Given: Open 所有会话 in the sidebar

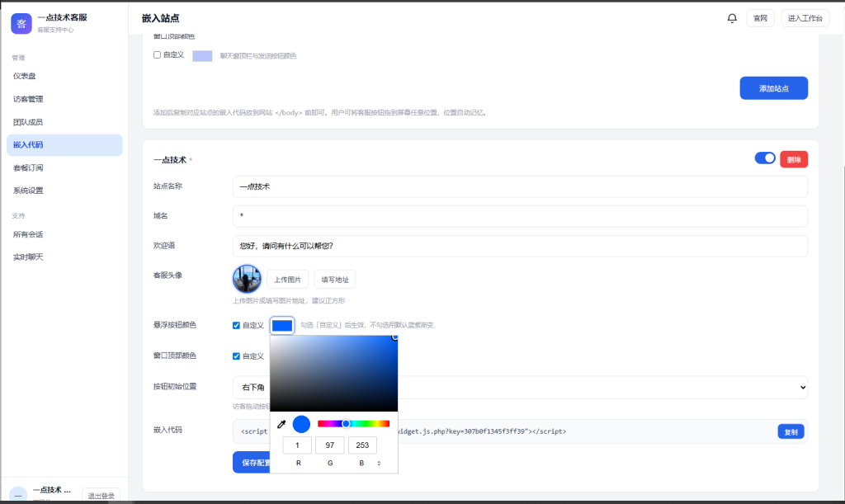Looking at the screenshot, I should pyautogui.click(x=64, y=235).
